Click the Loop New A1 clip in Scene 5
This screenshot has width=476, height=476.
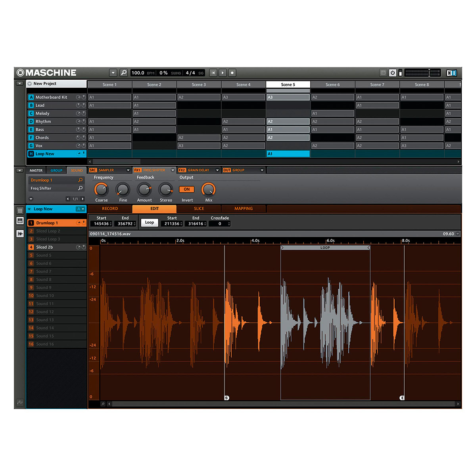click(x=288, y=154)
